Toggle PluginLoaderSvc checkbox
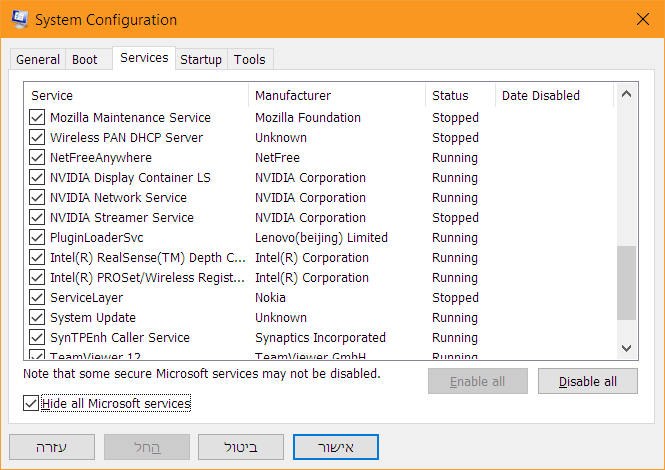Viewport: 665px width, 470px height. [37, 237]
